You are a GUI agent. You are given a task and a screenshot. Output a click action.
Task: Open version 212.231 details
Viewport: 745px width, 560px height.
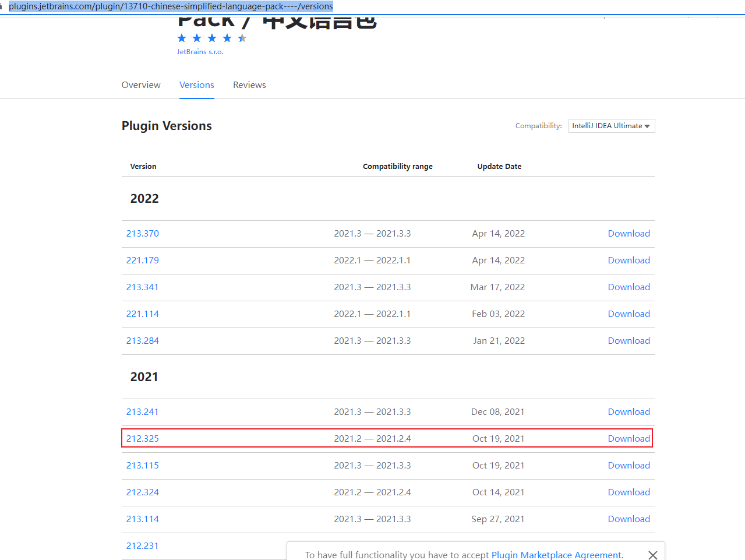[x=143, y=546]
